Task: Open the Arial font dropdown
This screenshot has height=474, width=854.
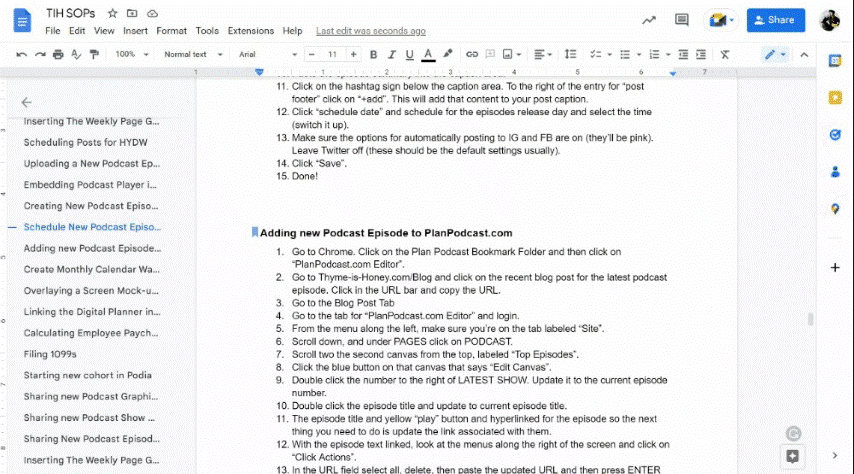Action: click(x=263, y=54)
